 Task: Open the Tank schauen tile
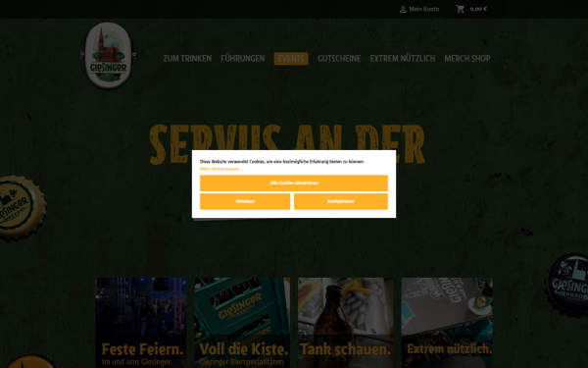345,323
